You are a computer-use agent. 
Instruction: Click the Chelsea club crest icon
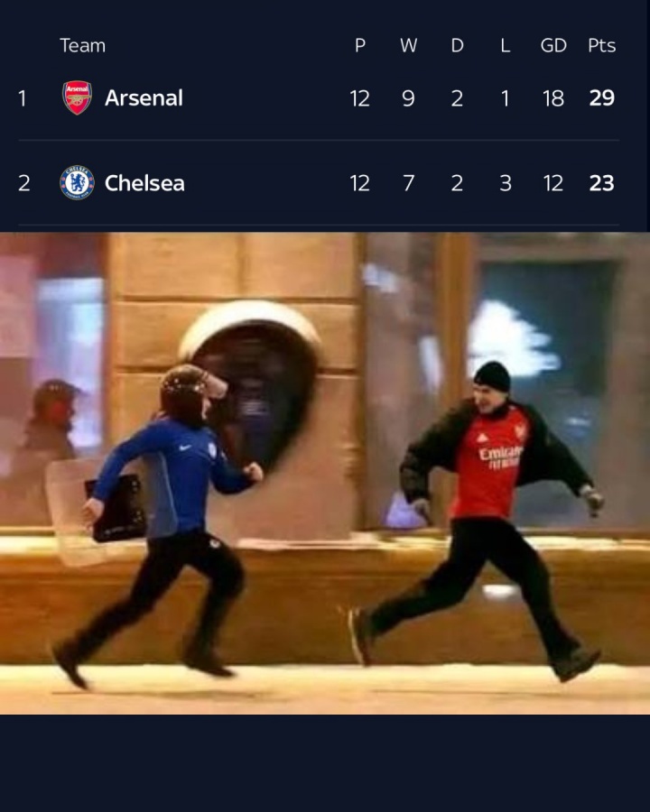pyautogui.click(x=78, y=183)
